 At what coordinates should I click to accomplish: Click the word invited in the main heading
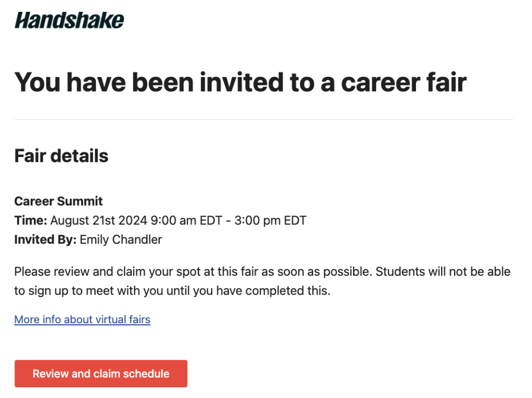tap(242, 82)
